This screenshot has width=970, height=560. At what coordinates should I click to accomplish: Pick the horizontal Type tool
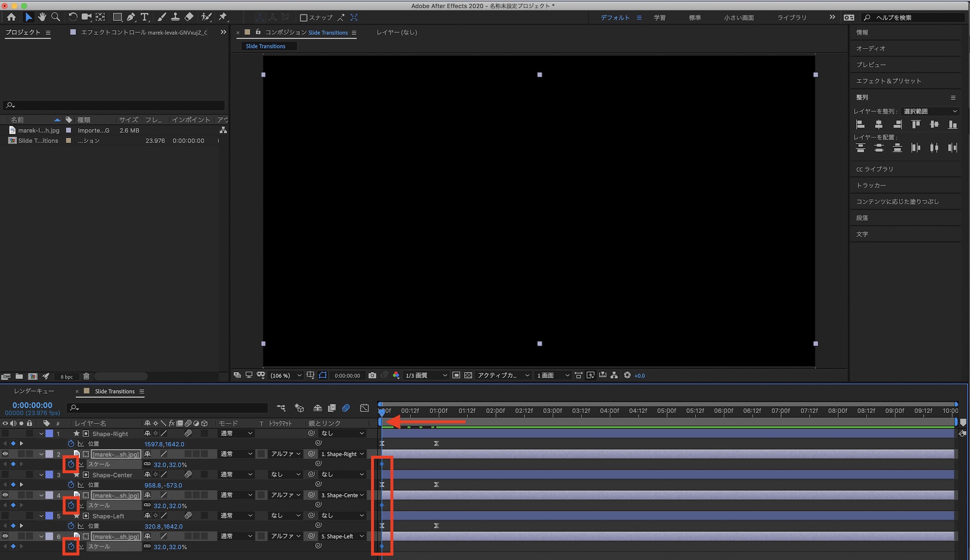[x=145, y=17]
